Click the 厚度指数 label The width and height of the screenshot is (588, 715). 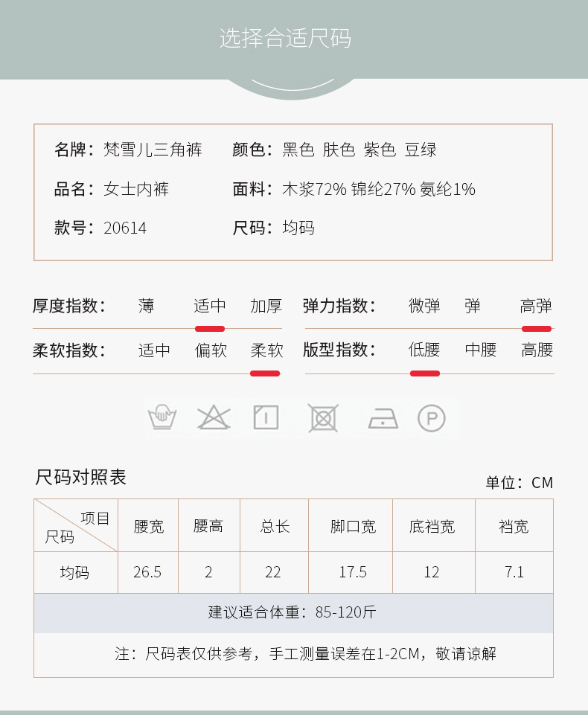pyautogui.click(x=69, y=306)
